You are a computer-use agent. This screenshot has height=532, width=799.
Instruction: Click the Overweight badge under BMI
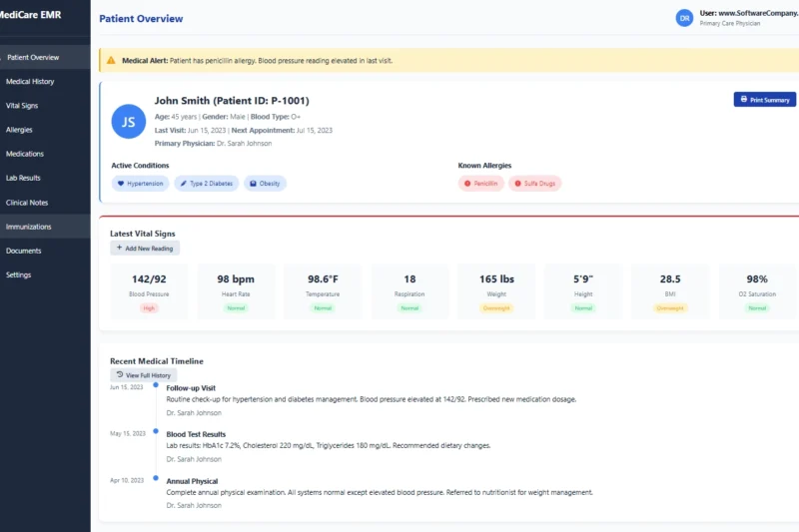[670, 308]
